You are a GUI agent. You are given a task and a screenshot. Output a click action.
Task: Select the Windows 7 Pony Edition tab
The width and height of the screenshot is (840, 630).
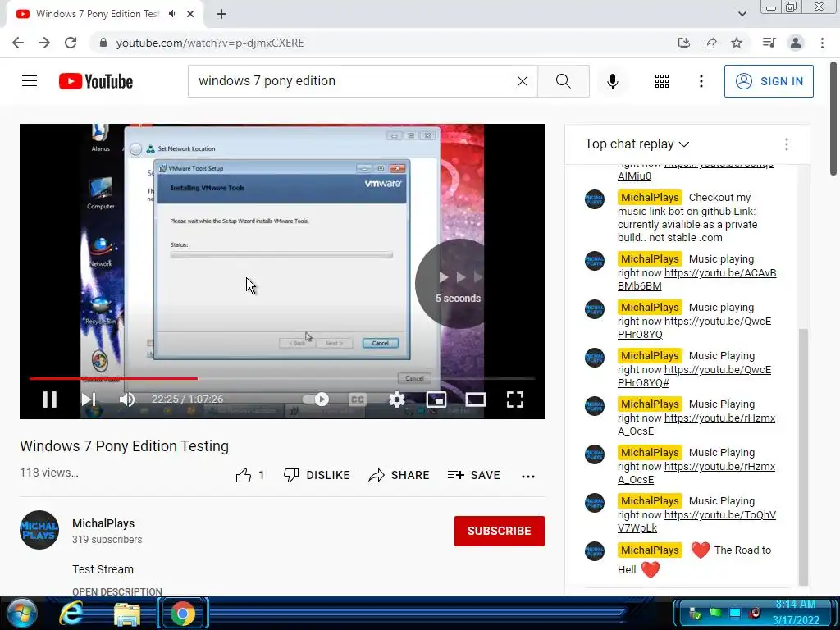point(98,14)
